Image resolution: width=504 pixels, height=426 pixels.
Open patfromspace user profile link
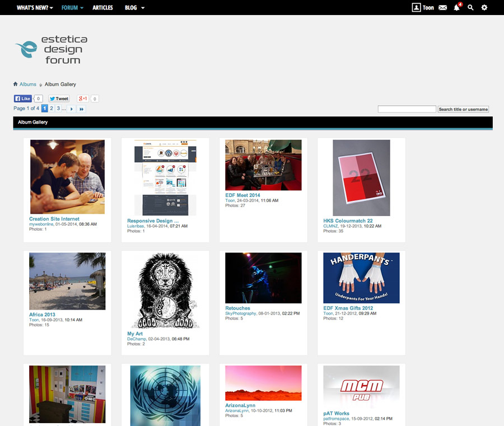pos(336,419)
